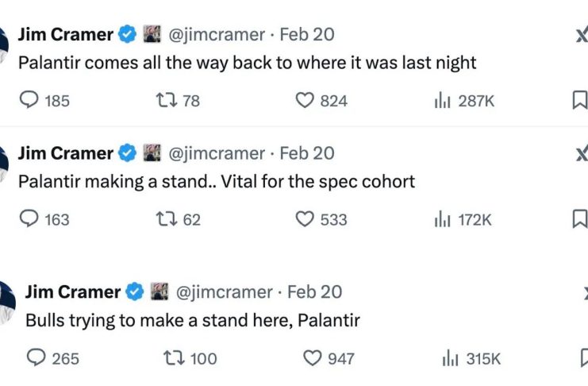Like the 'Bulls trying to make a stand' tweet
This screenshot has height=386, width=588.
(x=313, y=358)
